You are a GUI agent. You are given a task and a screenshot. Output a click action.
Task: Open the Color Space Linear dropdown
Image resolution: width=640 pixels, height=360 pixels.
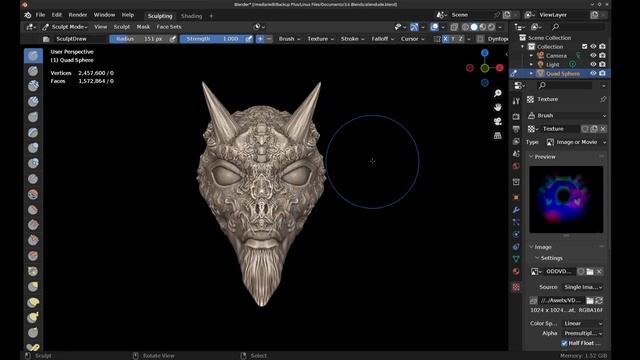tap(583, 323)
